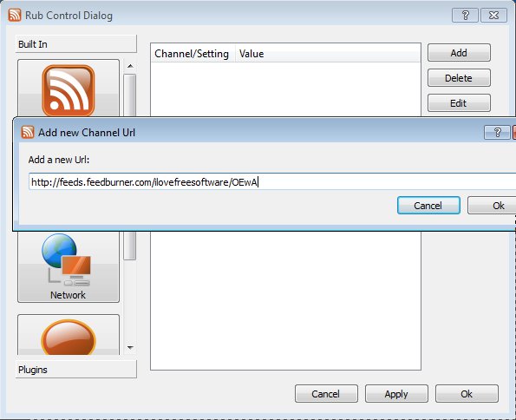Image resolution: width=516 pixels, height=420 pixels.
Task: Click the RSS icon in Rub Control Dialog title
Action: click(15, 15)
